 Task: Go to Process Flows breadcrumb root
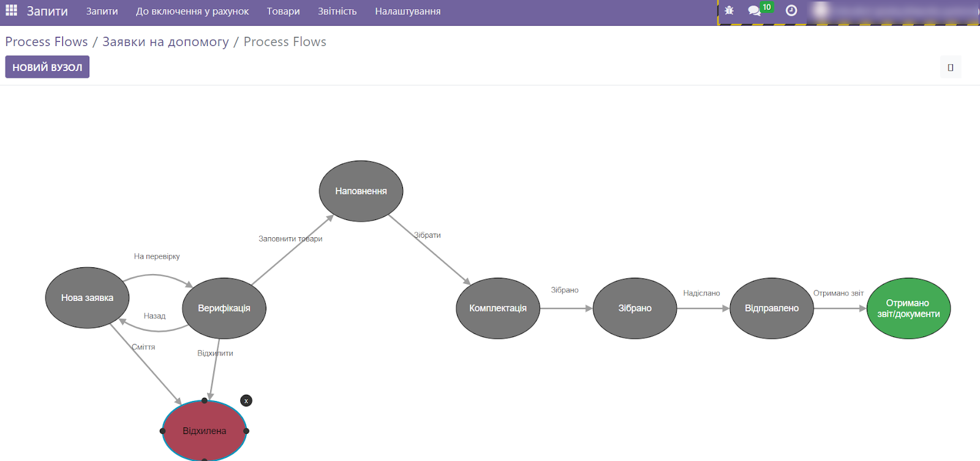click(47, 42)
